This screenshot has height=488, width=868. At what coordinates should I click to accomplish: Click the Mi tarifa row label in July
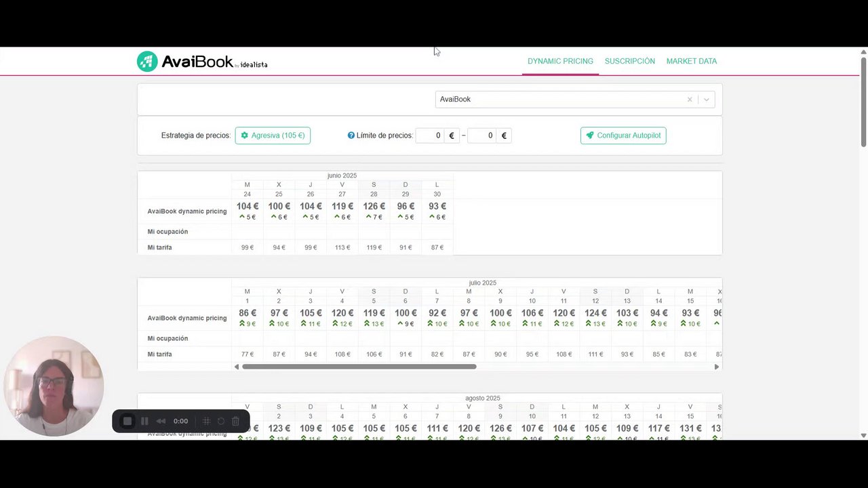(x=159, y=354)
